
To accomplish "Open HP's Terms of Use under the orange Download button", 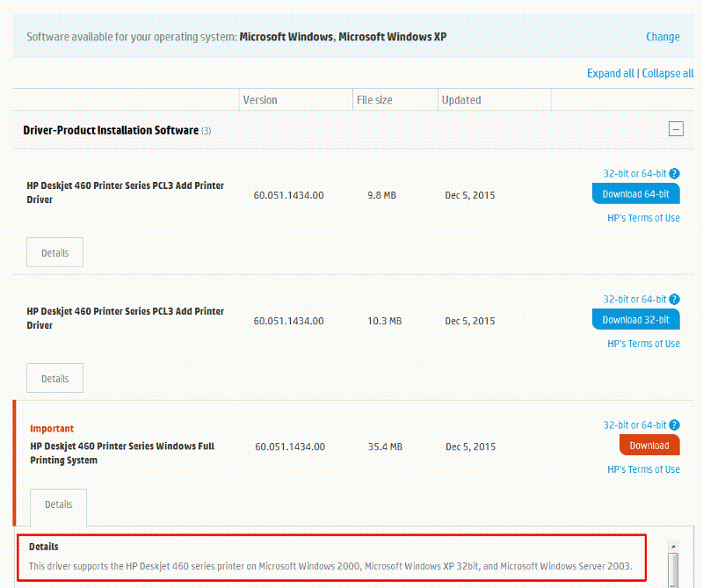I will (x=643, y=469).
